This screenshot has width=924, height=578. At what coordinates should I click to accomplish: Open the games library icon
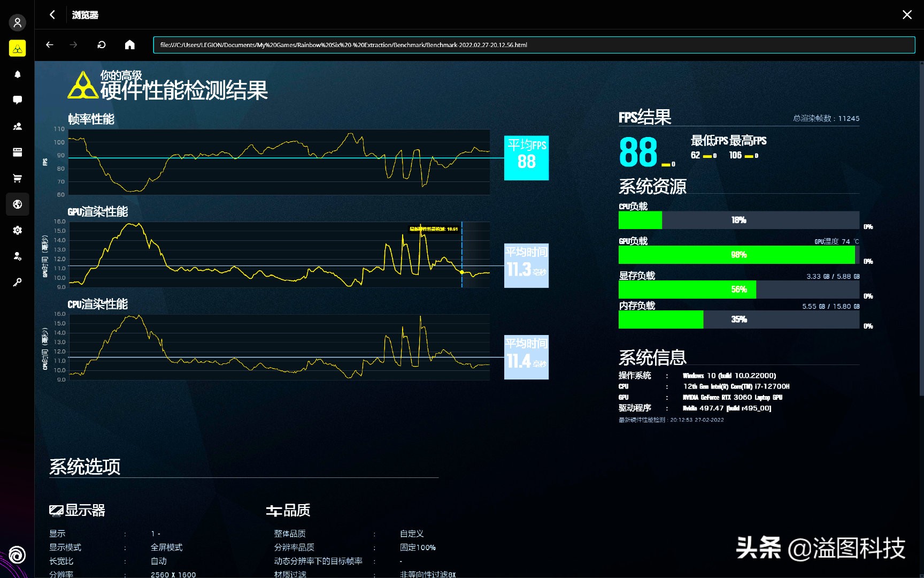tap(18, 153)
